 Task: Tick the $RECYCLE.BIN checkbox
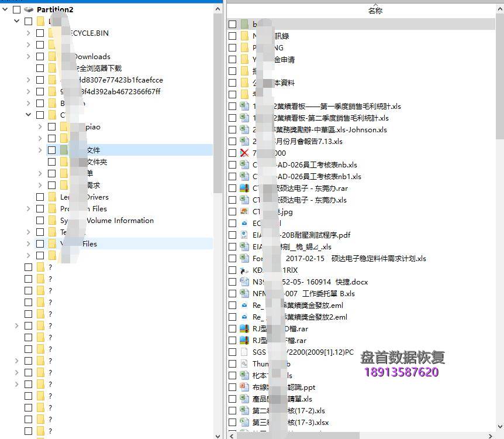40,33
